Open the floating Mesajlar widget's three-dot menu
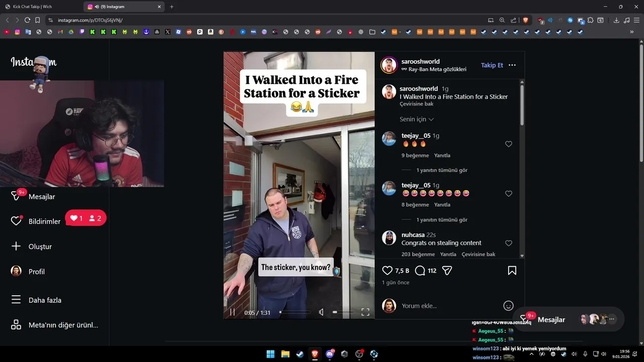This screenshot has width=644, height=362. click(x=612, y=319)
